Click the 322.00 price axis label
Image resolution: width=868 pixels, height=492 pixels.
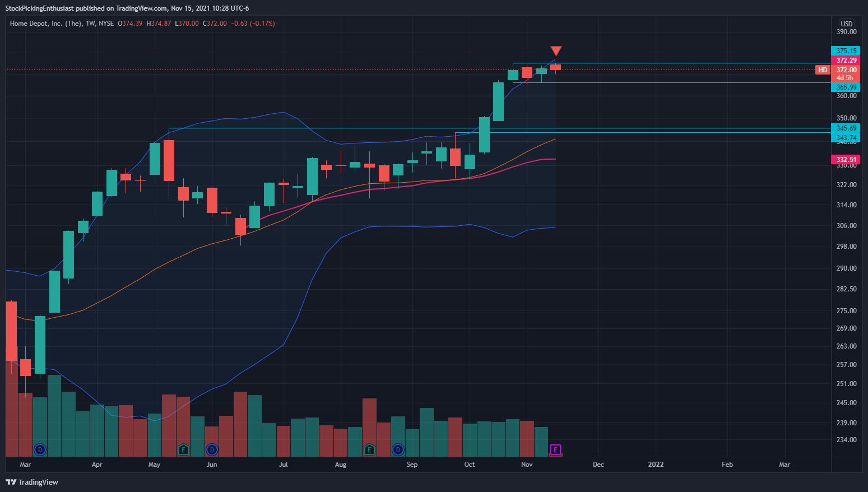(x=846, y=185)
